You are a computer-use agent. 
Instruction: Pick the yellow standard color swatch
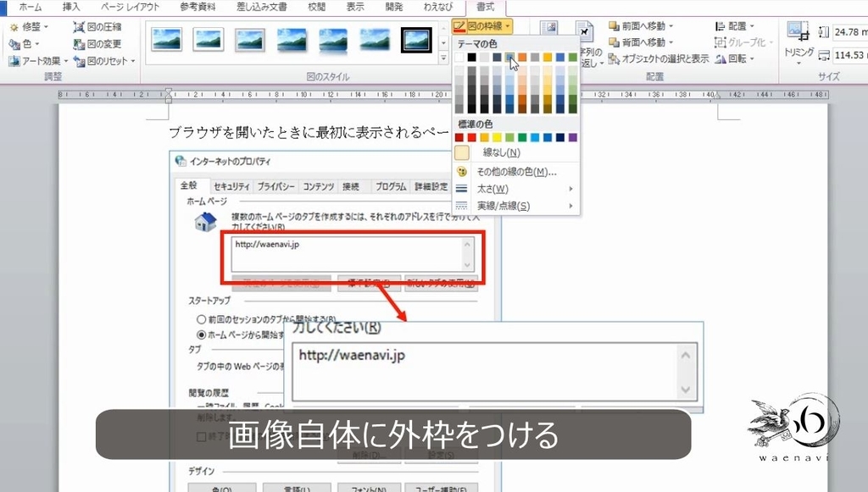(497, 137)
